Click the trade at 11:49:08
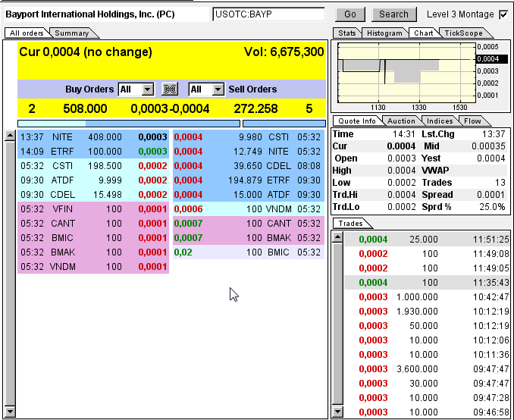The image size is (514, 420). click(427, 254)
